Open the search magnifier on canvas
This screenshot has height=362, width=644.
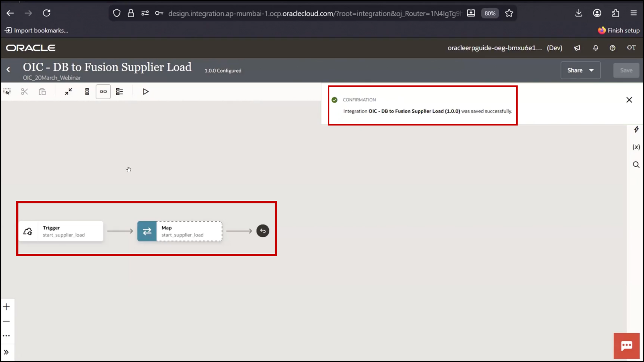pos(636,165)
